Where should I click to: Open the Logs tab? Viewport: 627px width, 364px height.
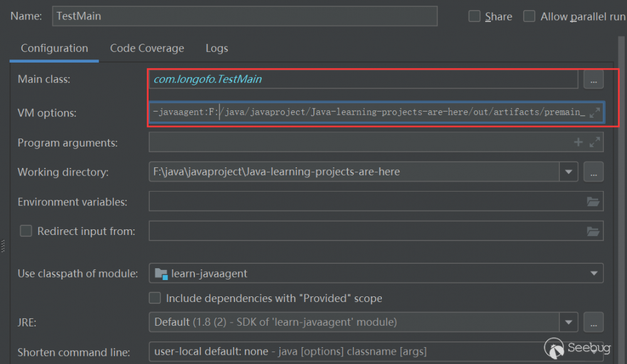(x=217, y=48)
